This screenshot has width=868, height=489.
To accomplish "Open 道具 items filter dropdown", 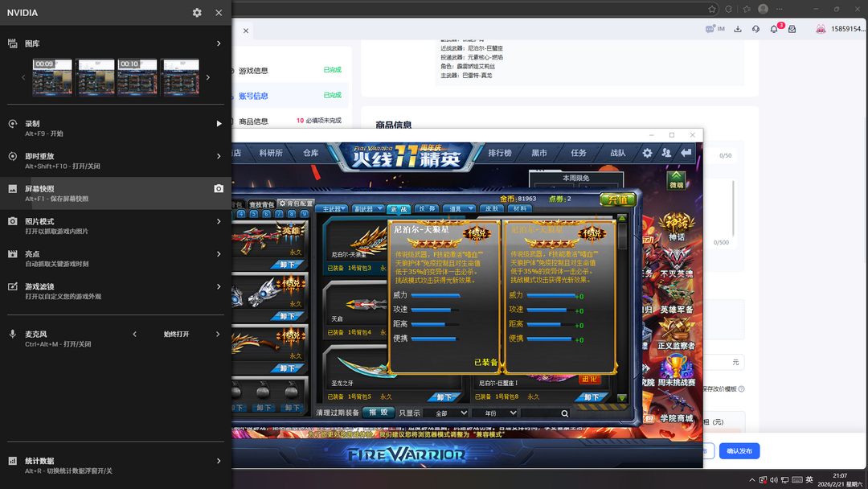I will (458, 209).
